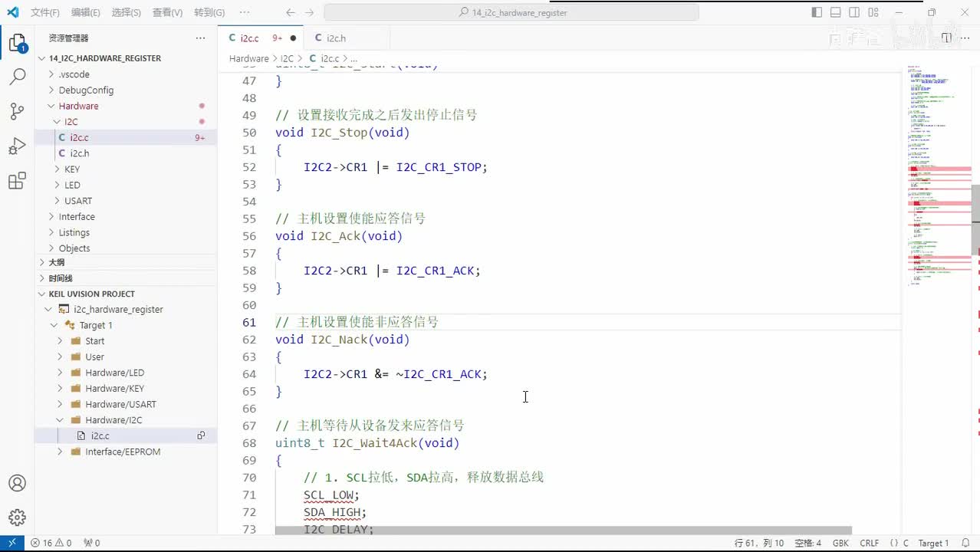Change indentation via 空格: 4 status item

807,543
